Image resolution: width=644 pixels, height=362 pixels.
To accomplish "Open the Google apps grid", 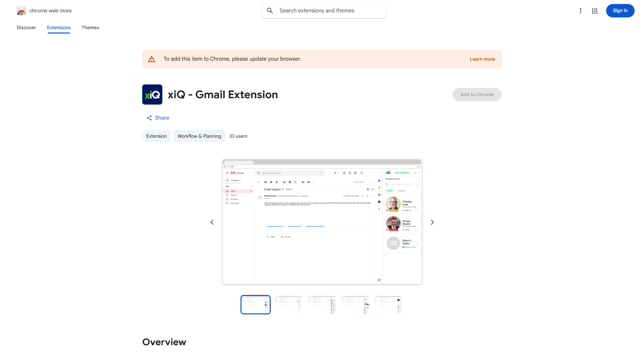I will pyautogui.click(x=595, y=11).
